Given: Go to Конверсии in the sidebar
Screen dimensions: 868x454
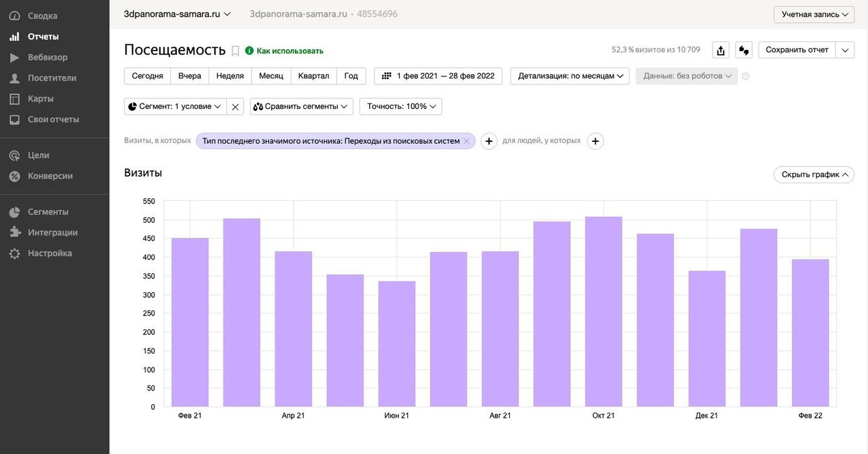Looking at the screenshot, I should (x=50, y=176).
